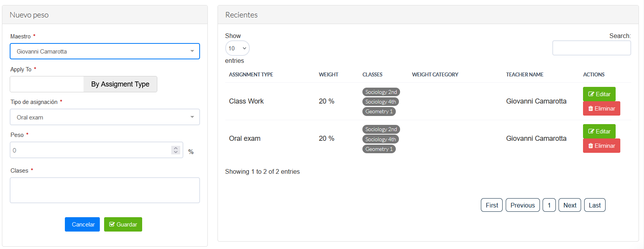Sort by Assignment Type column header

click(251, 74)
